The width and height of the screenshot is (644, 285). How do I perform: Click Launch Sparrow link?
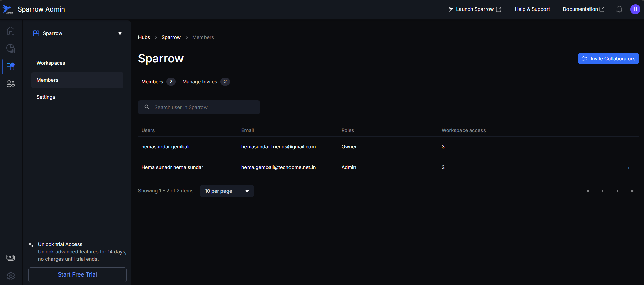475,9
